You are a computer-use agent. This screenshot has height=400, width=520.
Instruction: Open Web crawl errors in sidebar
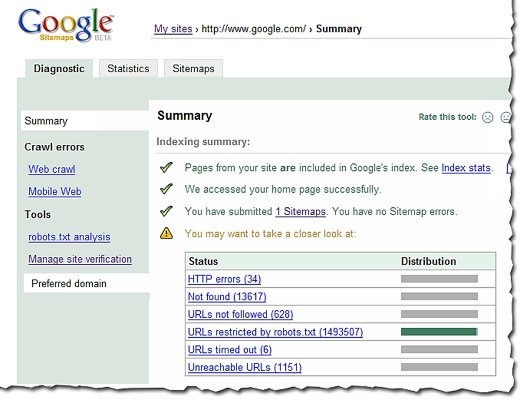coord(52,169)
